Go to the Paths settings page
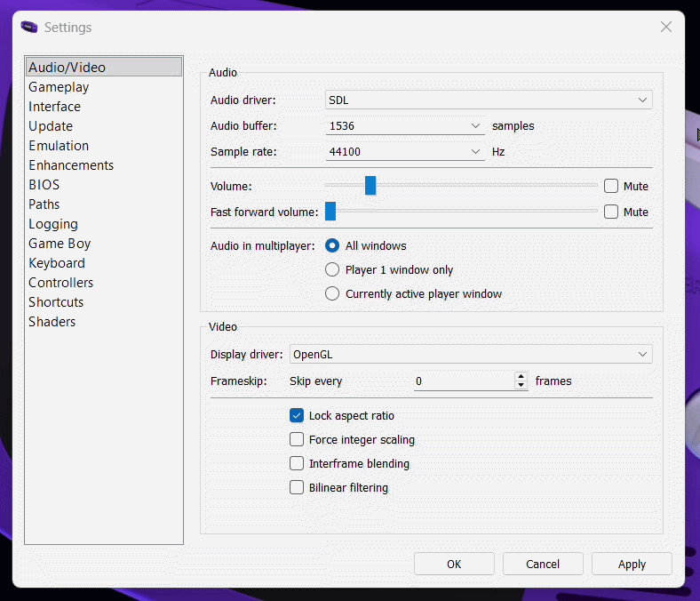This screenshot has height=601, width=700. point(104,204)
